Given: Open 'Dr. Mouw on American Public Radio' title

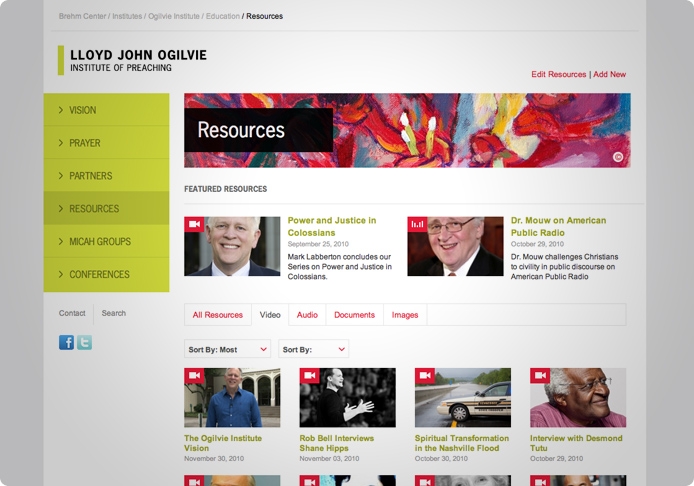Looking at the screenshot, I should 559,227.
